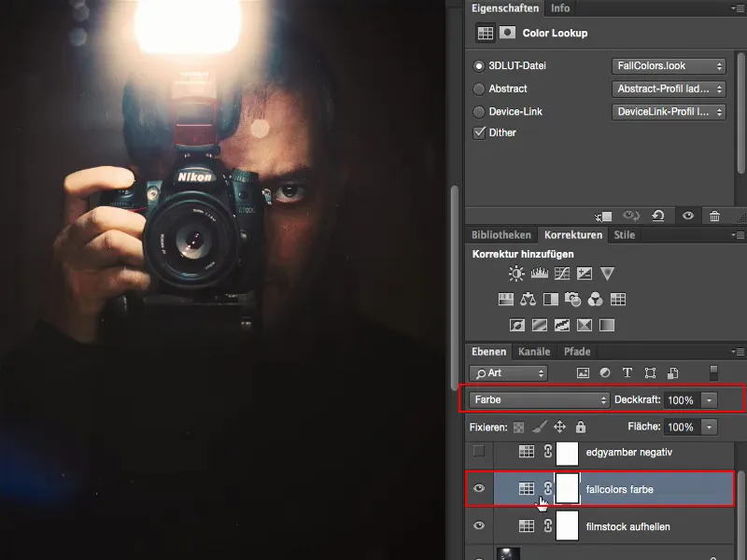Screen dimensions: 747x560
Task: Add Color Balance scales icon
Action: 528,299
